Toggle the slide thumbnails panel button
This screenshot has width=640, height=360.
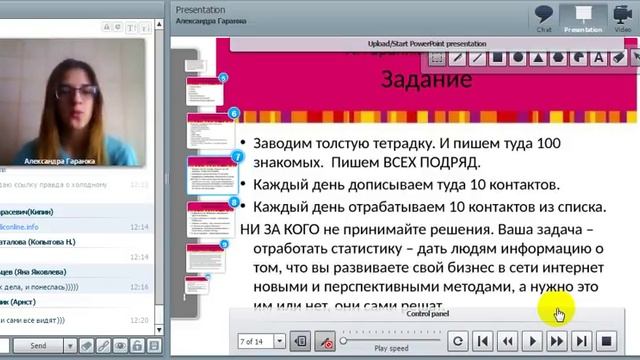(300, 341)
